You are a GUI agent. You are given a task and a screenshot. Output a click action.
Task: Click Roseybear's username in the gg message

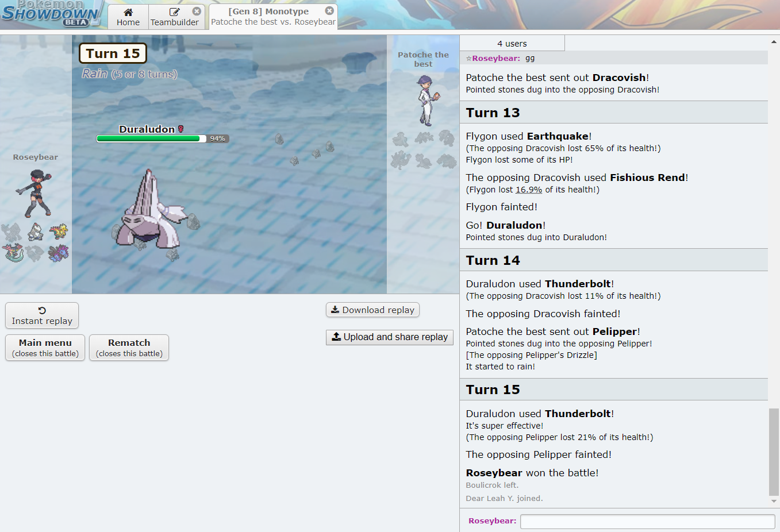tap(495, 58)
